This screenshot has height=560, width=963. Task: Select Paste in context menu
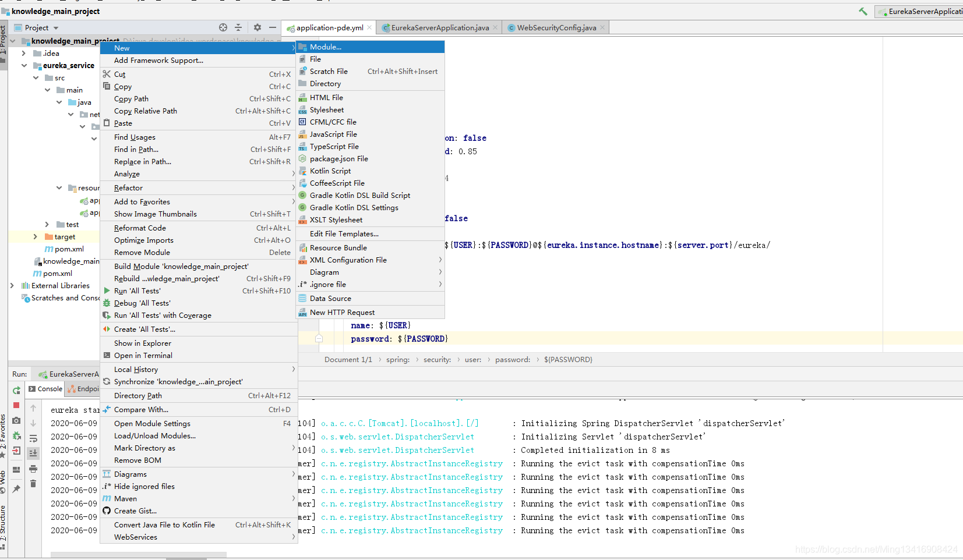pos(198,123)
